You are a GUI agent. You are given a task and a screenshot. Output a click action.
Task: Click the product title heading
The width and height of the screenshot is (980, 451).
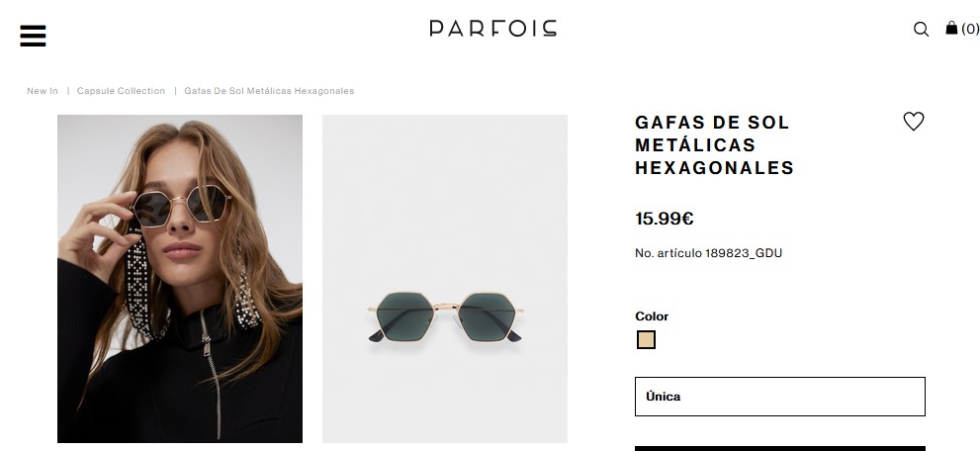[x=714, y=145]
